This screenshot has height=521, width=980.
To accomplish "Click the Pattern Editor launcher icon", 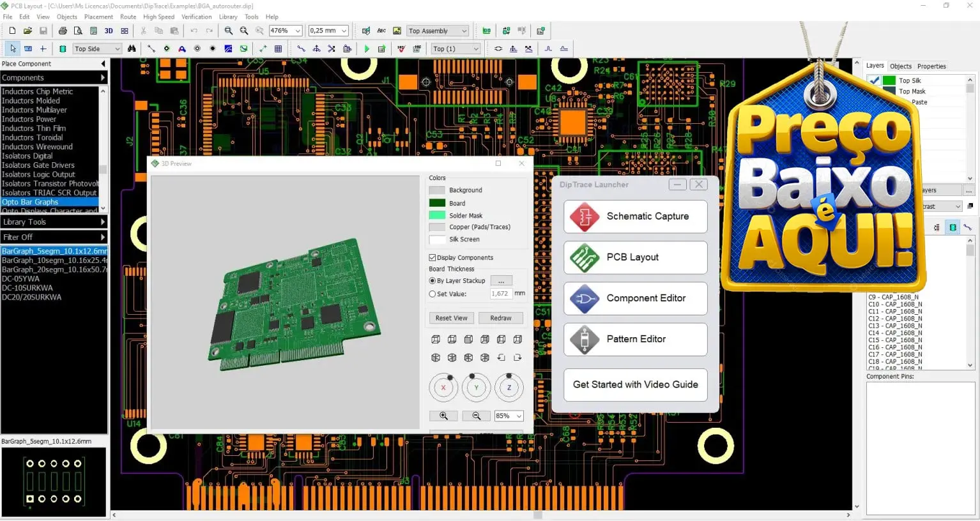I will [585, 339].
